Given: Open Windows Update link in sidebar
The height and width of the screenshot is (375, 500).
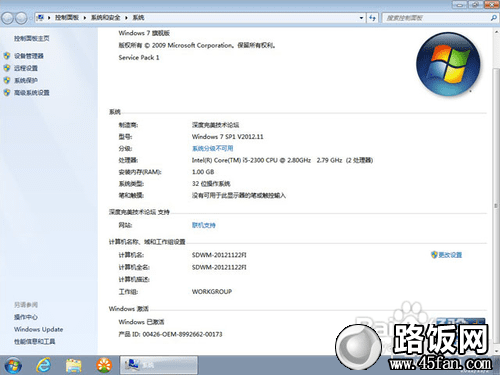Looking at the screenshot, I should pyautogui.click(x=38, y=329).
